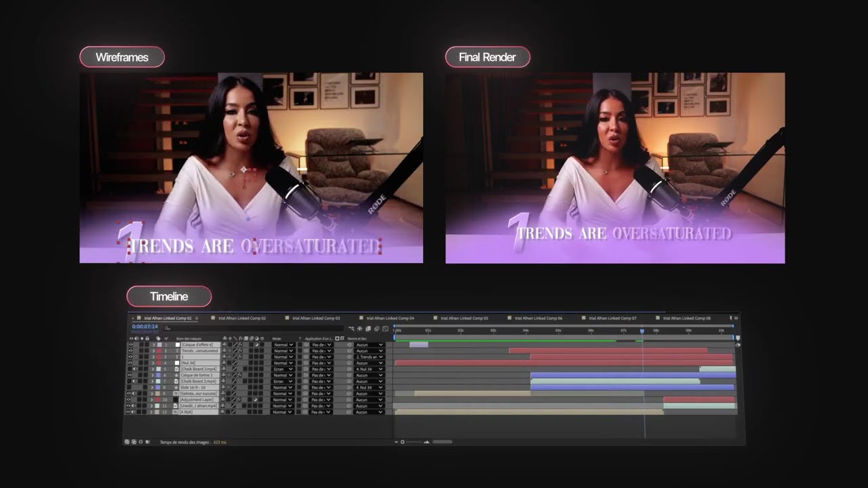Click the lock column header icon
This screenshot has width=868, height=488.
coord(147,338)
